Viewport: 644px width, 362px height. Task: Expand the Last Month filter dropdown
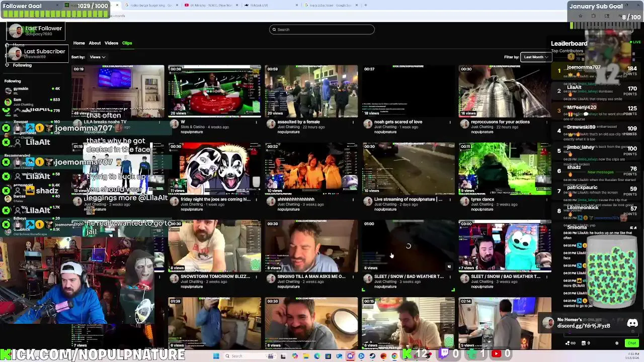pyautogui.click(x=535, y=57)
